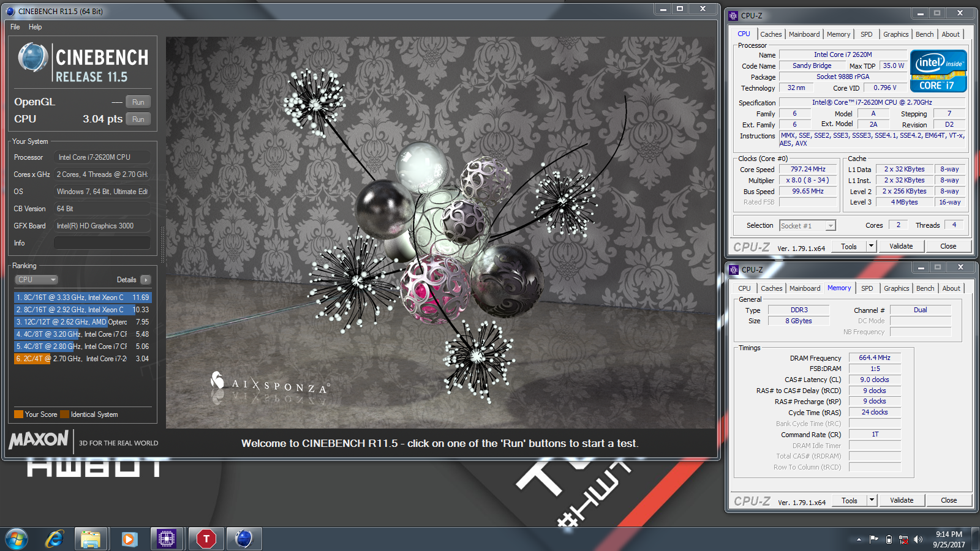Open the File menu in CINEBENCH
Screen dimensions: 980x551
pyautogui.click(x=15, y=27)
